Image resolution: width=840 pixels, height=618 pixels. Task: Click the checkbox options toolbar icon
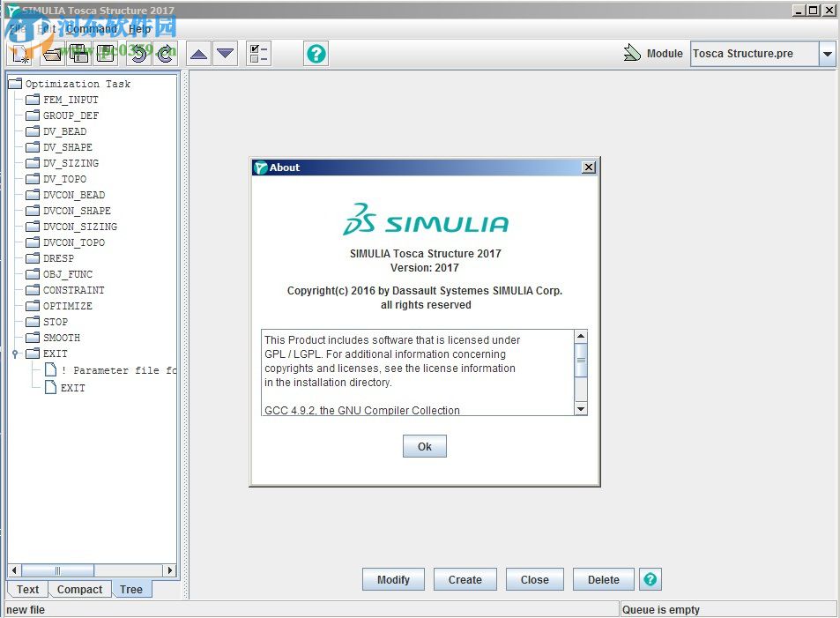click(257, 54)
